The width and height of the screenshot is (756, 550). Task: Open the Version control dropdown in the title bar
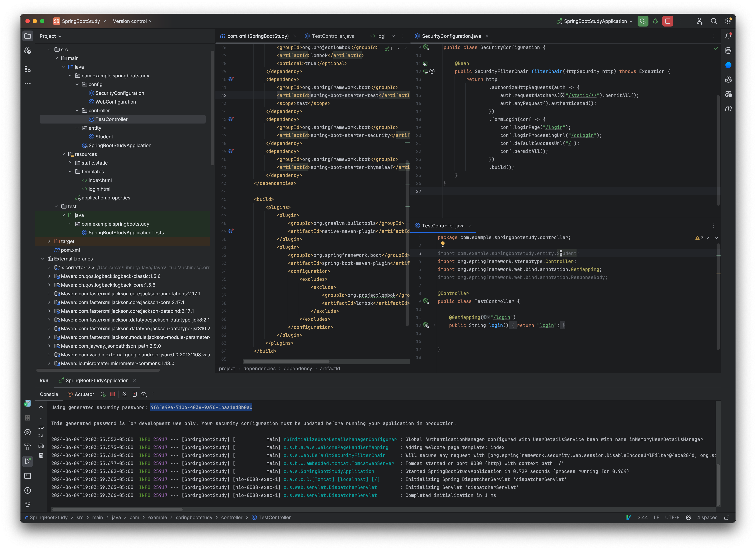[132, 21]
